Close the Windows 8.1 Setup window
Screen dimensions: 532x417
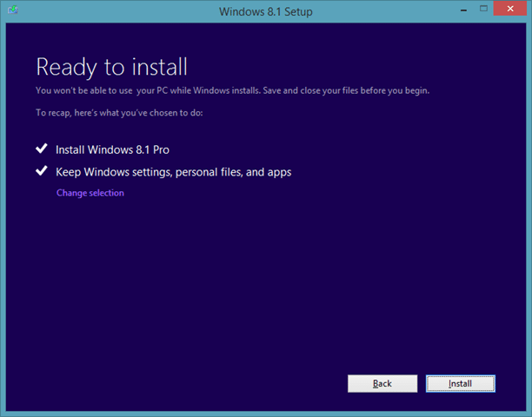point(510,9)
